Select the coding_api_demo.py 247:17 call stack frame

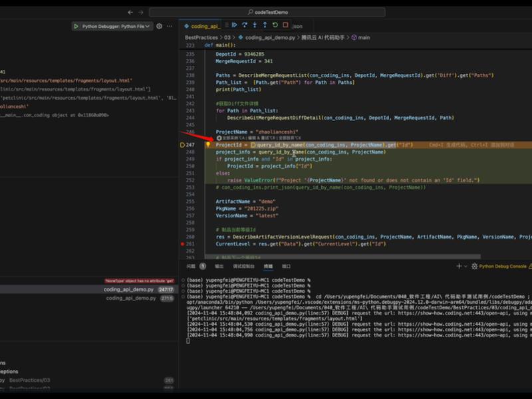point(88,289)
